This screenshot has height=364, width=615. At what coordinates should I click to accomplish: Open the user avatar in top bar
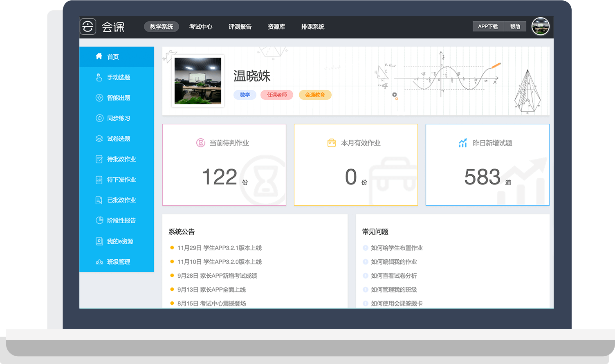tap(540, 27)
